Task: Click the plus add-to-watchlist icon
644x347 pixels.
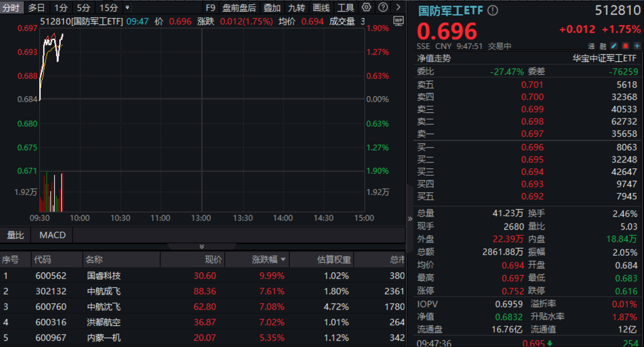Action: click(x=637, y=46)
